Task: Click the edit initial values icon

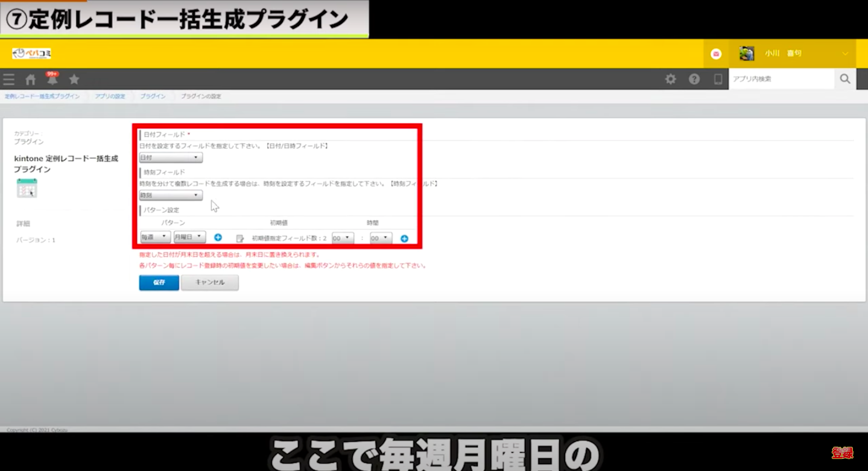Action: point(239,238)
